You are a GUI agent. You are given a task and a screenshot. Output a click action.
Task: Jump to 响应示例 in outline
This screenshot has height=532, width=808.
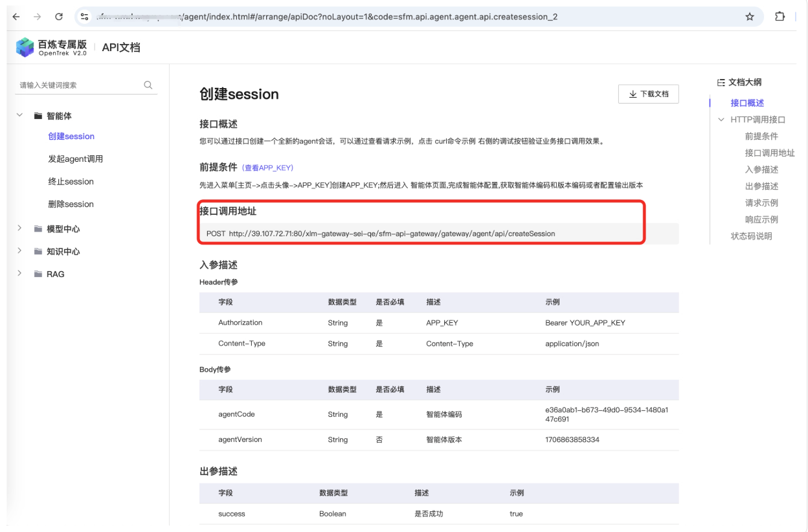coord(761,219)
